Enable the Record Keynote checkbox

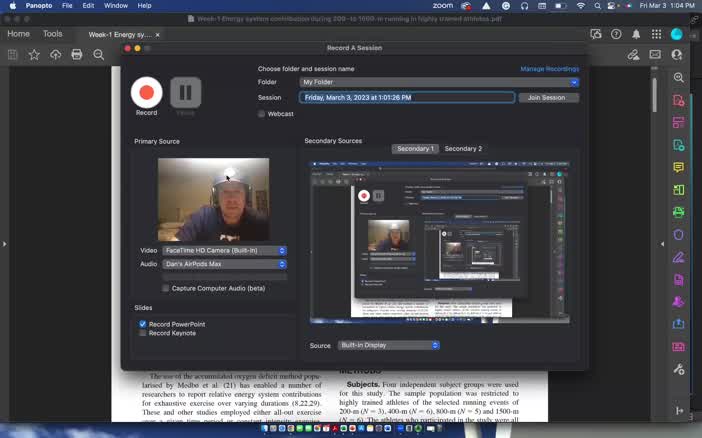click(x=143, y=333)
